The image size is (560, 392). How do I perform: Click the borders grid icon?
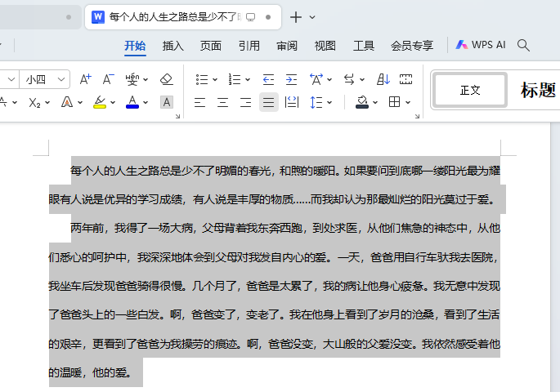click(394, 102)
